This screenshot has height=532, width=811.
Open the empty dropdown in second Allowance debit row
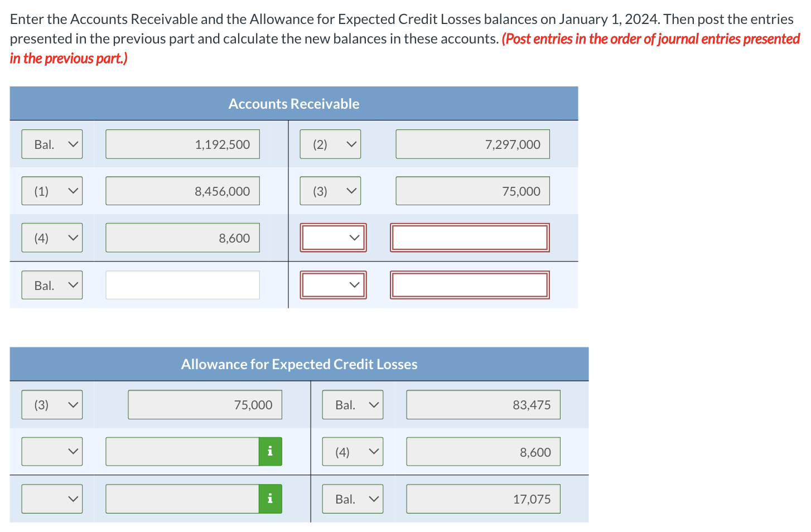[52, 451]
